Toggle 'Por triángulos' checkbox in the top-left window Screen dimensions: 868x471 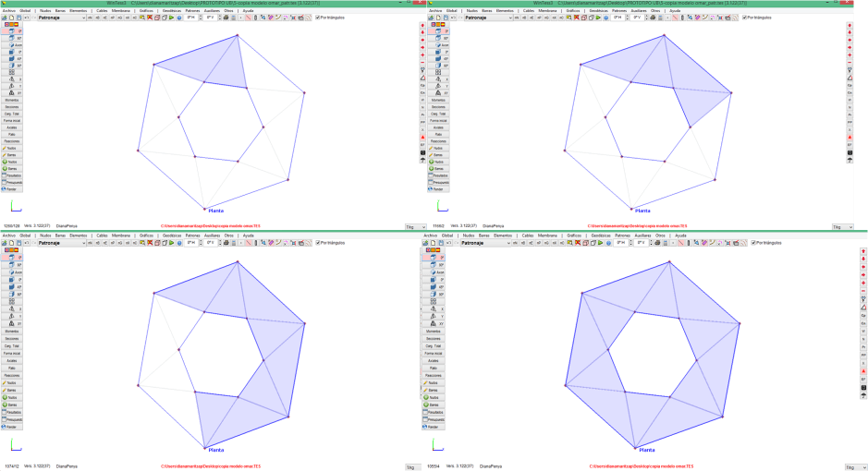317,18
